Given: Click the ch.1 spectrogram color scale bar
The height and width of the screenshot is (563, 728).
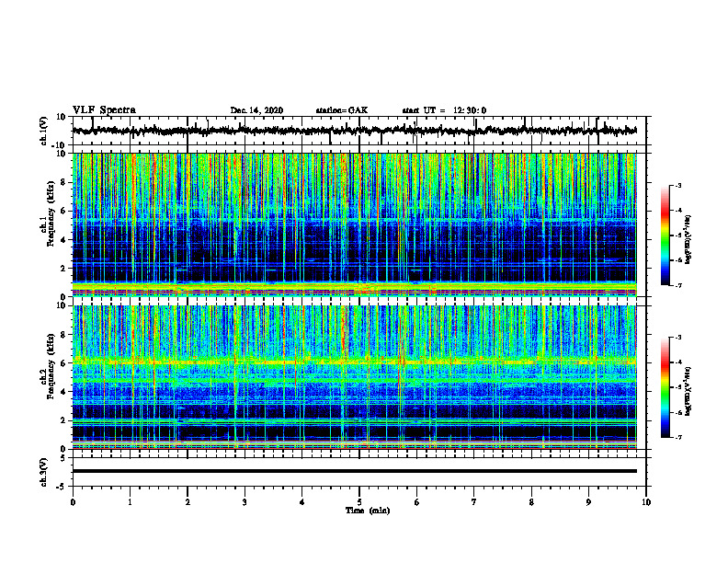Looking at the screenshot, I should point(665,236).
